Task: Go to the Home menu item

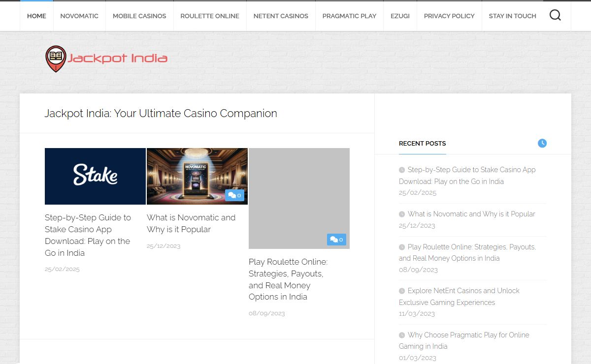Action: 36,16
